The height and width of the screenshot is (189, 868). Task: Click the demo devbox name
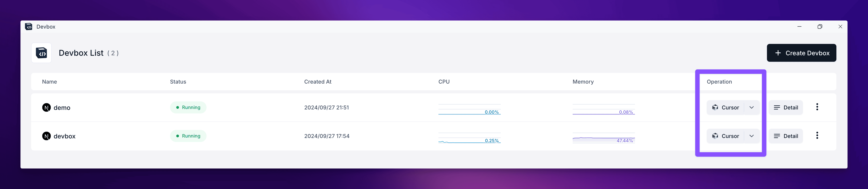(62, 108)
